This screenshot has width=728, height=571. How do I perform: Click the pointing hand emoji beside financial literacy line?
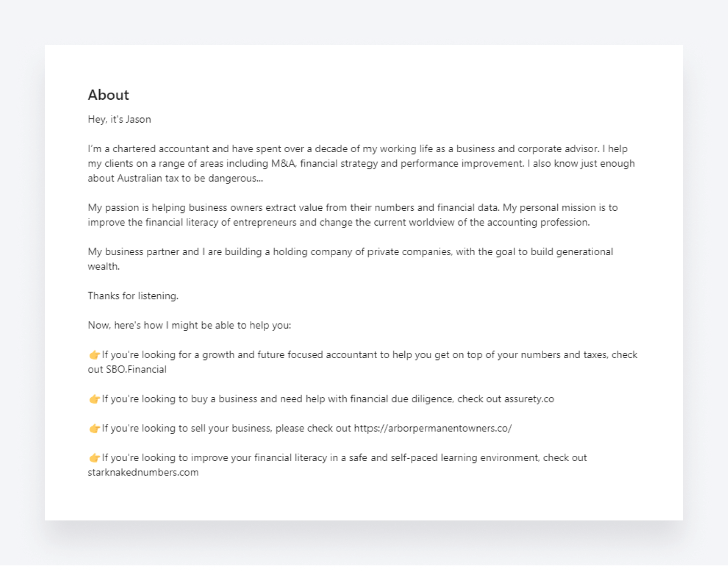[x=95, y=458]
